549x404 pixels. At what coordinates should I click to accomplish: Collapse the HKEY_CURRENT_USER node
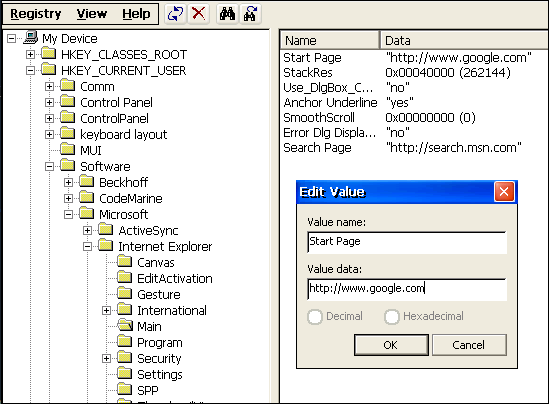tap(30, 70)
